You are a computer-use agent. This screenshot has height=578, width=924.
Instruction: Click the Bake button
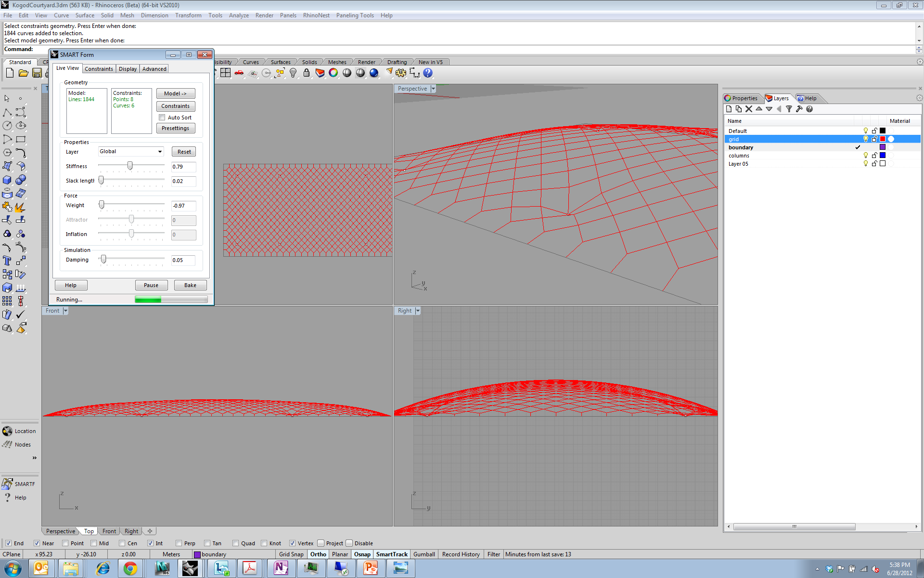pos(190,285)
